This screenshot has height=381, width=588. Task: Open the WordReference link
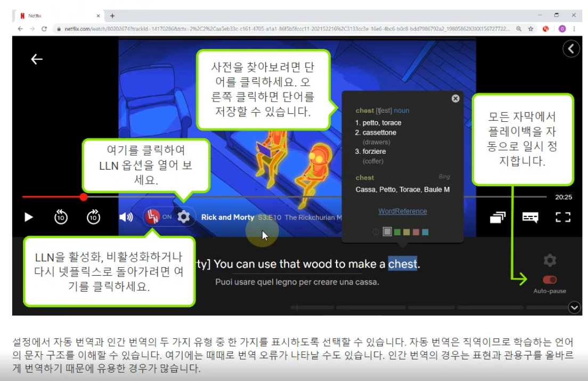[402, 211]
